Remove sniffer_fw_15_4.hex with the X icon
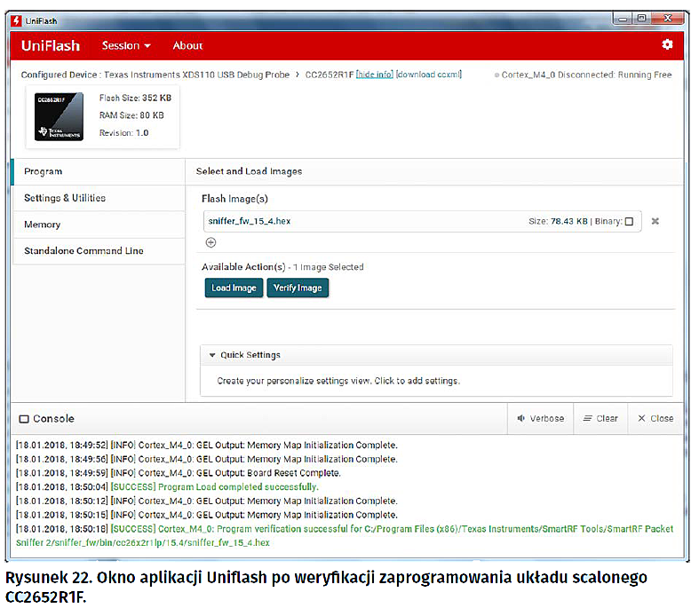699x616 pixels. pyautogui.click(x=655, y=221)
